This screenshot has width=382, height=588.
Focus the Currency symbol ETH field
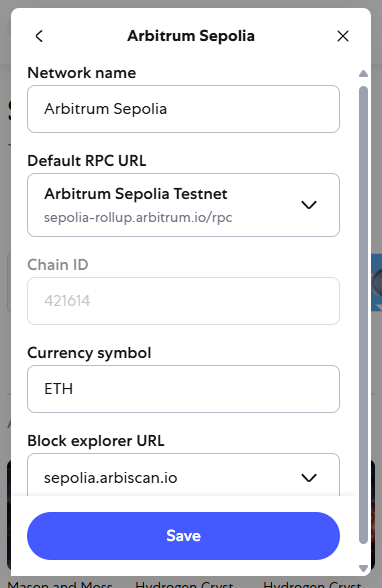coord(183,389)
